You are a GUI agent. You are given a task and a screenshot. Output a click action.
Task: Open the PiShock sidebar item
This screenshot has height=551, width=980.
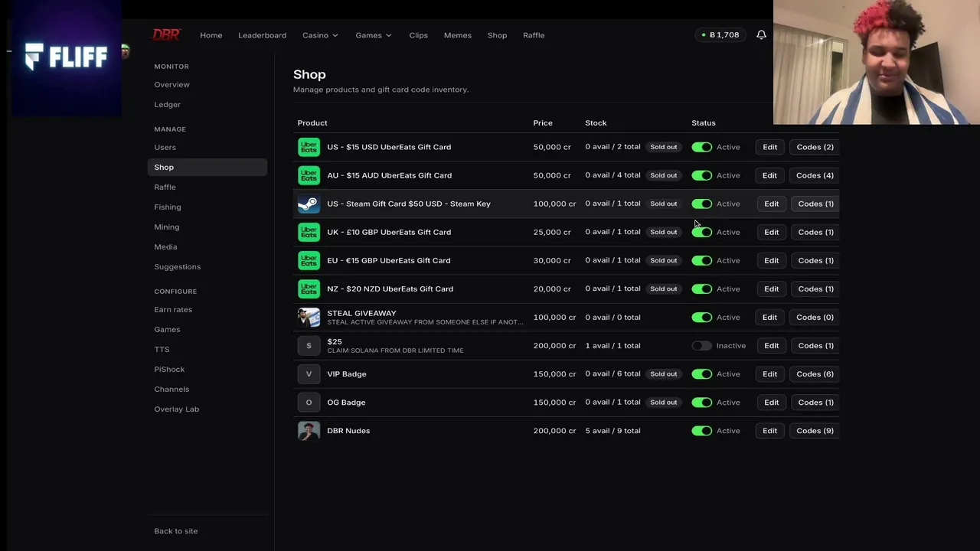pyautogui.click(x=169, y=369)
